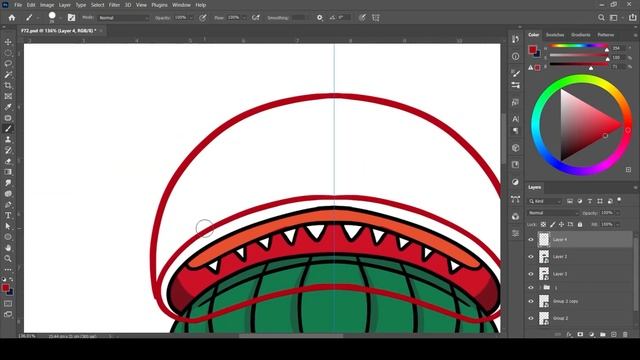Select the Pen tool
640x360 pixels.
8,204
